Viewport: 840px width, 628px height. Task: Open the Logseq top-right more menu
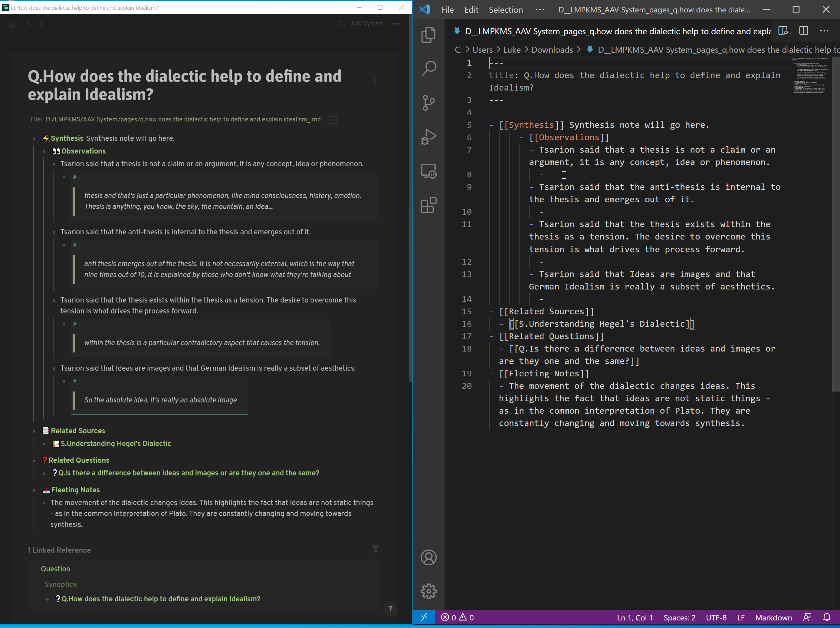pos(396,24)
